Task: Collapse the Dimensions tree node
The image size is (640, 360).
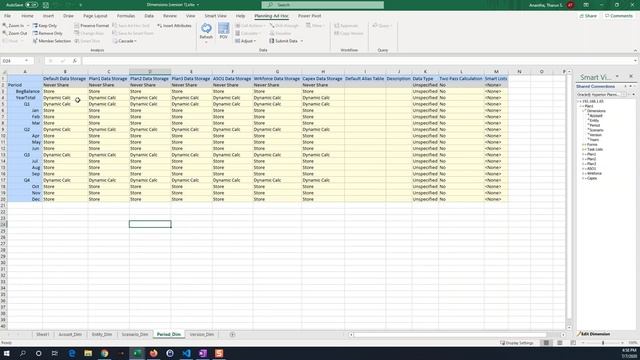Action: coord(584,111)
